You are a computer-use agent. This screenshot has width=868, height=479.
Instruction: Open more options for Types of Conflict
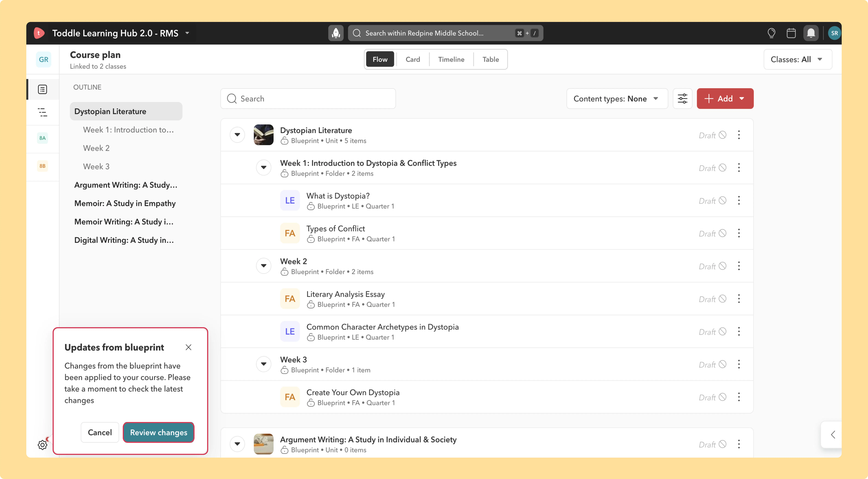pos(739,233)
